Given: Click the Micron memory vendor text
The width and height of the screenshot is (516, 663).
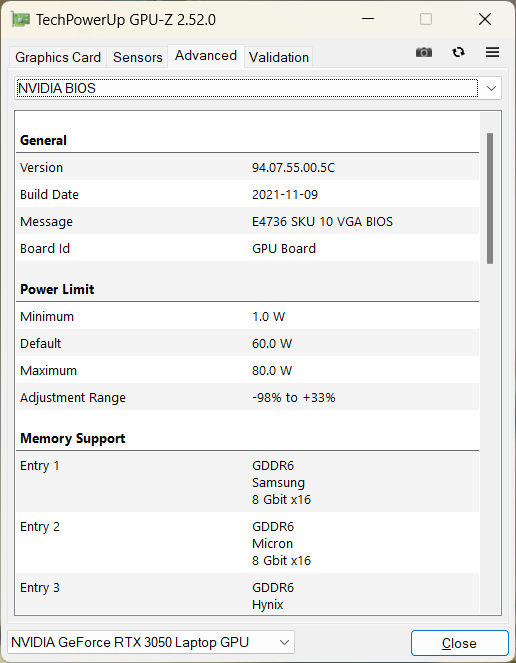Looking at the screenshot, I should pyautogui.click(x=272, y=544).
